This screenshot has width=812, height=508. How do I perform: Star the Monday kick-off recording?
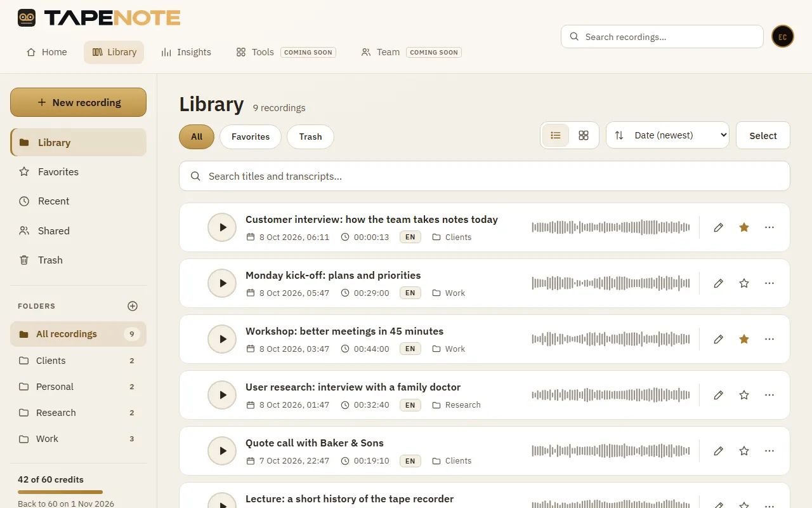744,283
